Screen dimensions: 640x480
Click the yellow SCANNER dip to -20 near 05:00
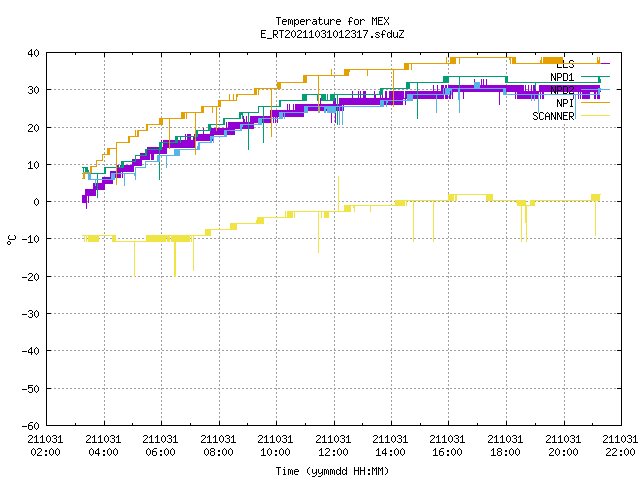click(134, 259)
